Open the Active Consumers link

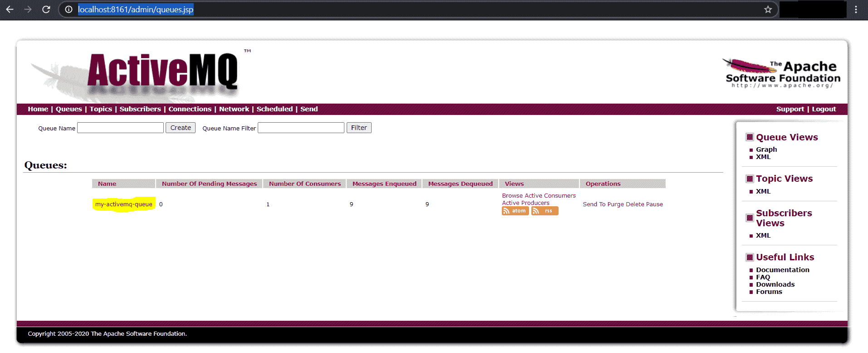550,196
